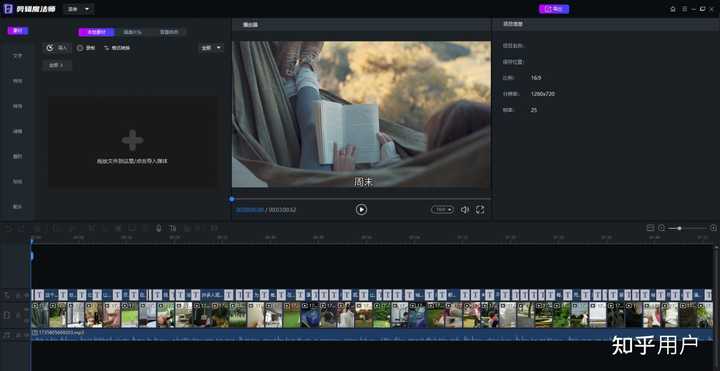The height and width of the screenshot is (371, 720).
Task: Open the top menu dropdown beside the logo
Action: click(79, 9)
